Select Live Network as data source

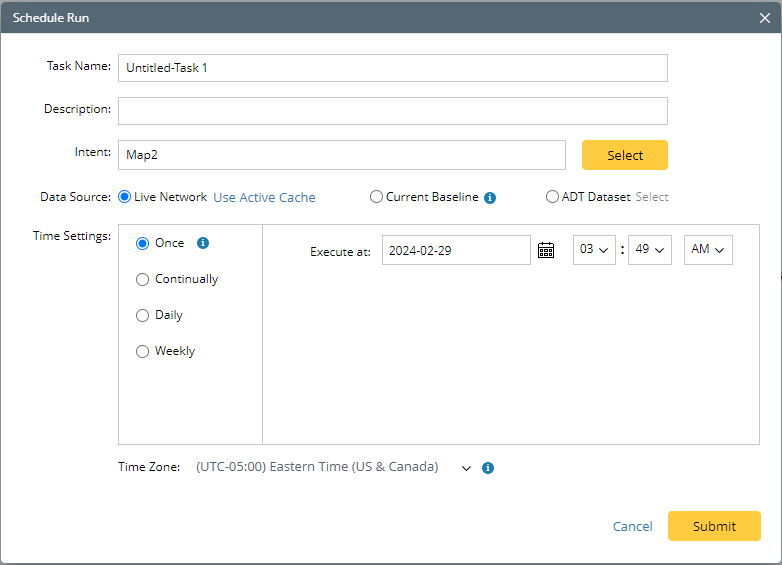point(125,197)
